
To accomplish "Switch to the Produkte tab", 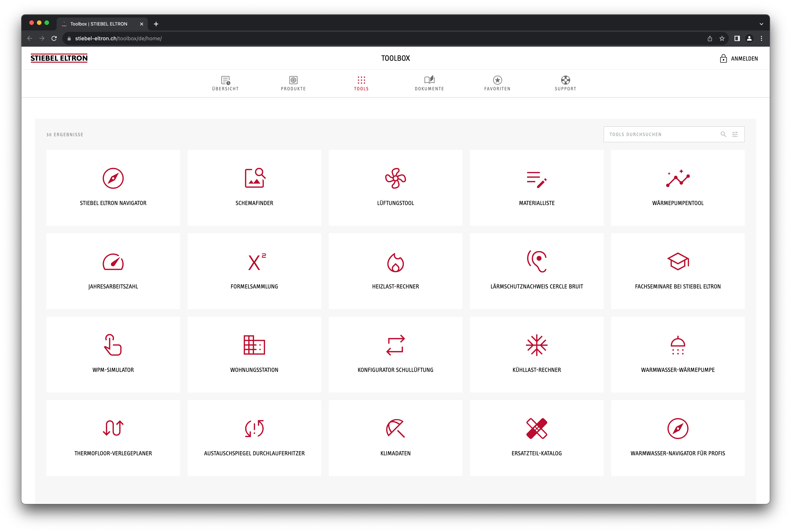I will click(293, 84).
